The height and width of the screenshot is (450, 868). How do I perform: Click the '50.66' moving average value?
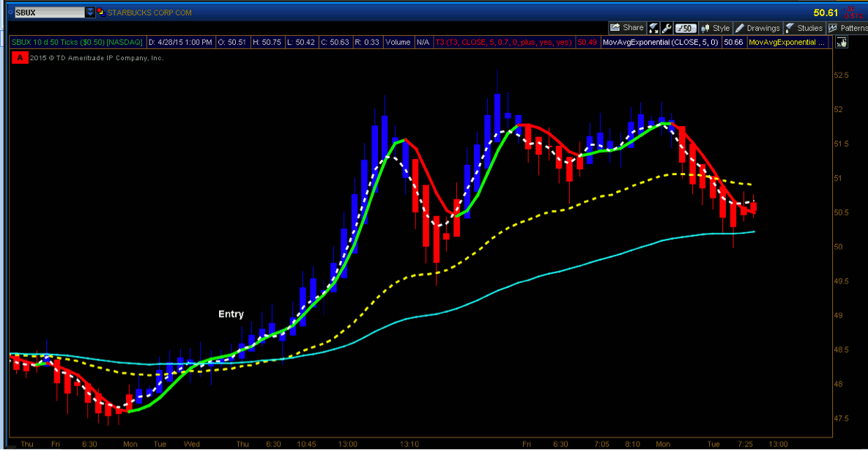click(x=733, y=42)
